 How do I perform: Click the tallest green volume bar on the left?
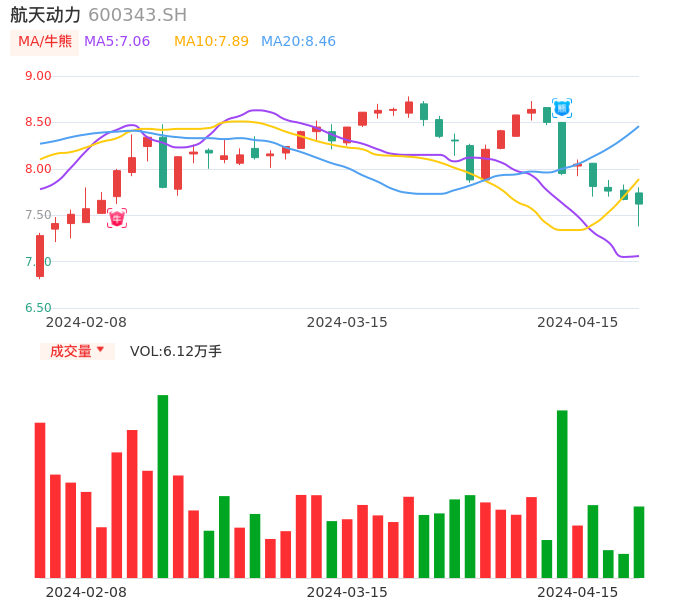point(162,486)
